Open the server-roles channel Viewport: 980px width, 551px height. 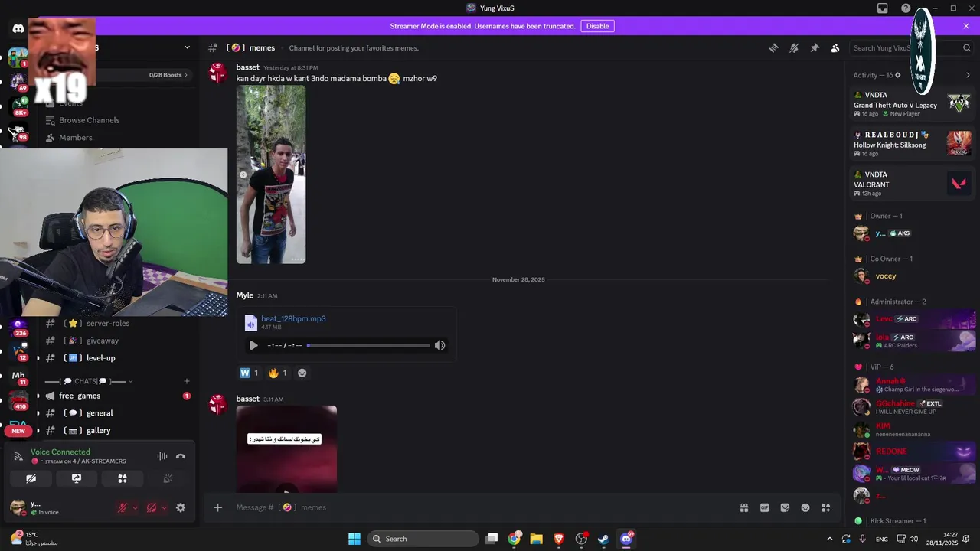pos(108,323)
